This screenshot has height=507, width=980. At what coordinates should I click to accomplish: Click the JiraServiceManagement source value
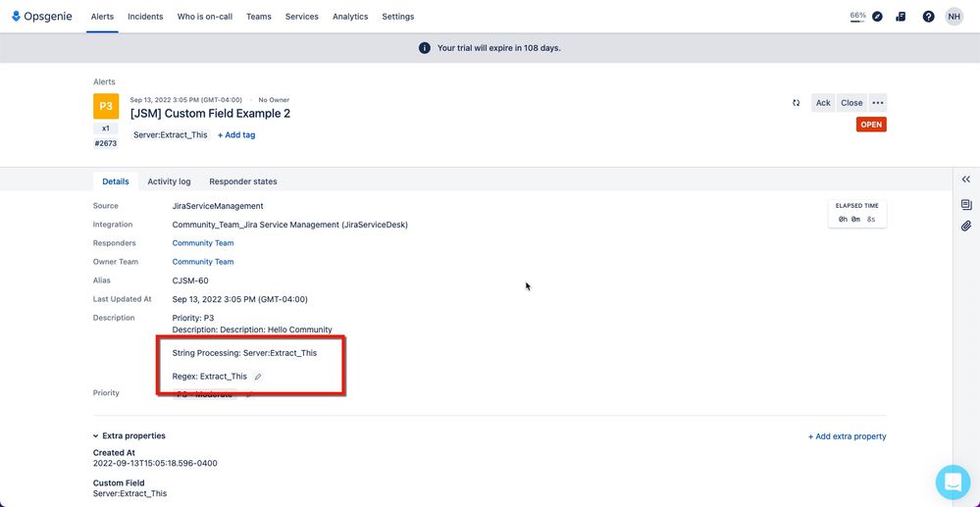coord(218,206)
